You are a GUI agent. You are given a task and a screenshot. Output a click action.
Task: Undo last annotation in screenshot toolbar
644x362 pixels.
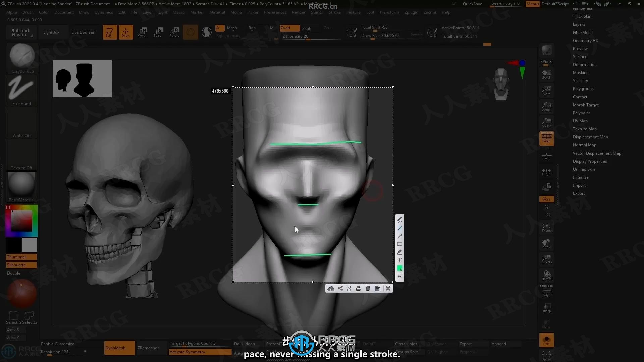click(400, 277)
